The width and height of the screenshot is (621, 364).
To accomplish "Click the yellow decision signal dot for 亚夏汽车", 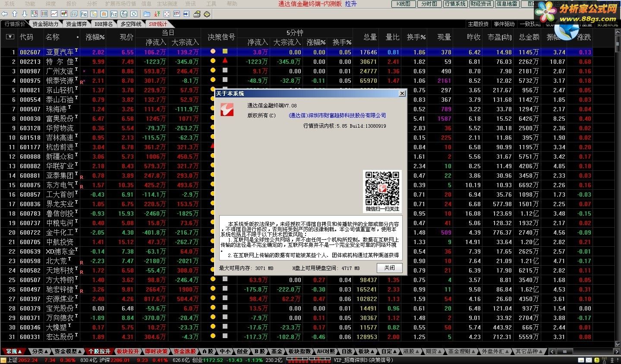I will click(x=213, y=52).
